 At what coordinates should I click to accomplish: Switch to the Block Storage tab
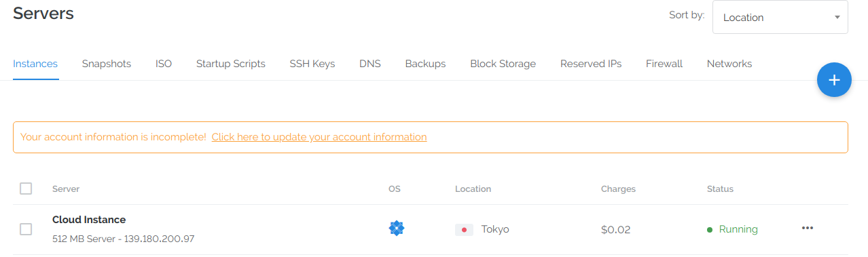503,64
